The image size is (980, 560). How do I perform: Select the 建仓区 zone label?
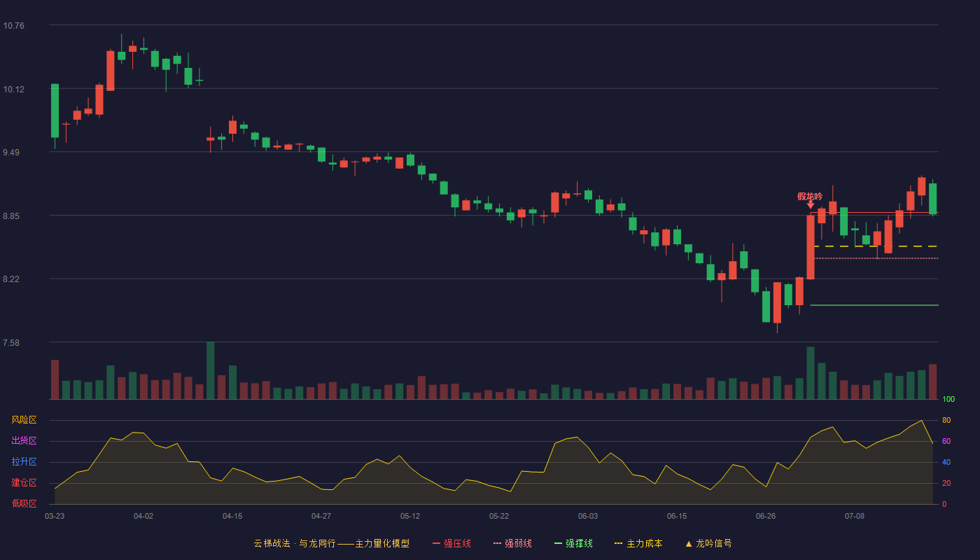coord(24,483)
